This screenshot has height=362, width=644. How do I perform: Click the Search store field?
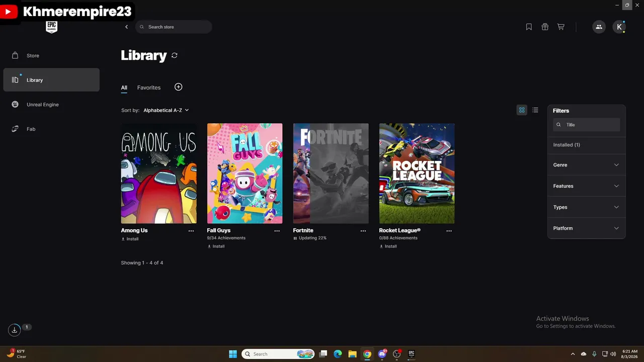(174, 27)
